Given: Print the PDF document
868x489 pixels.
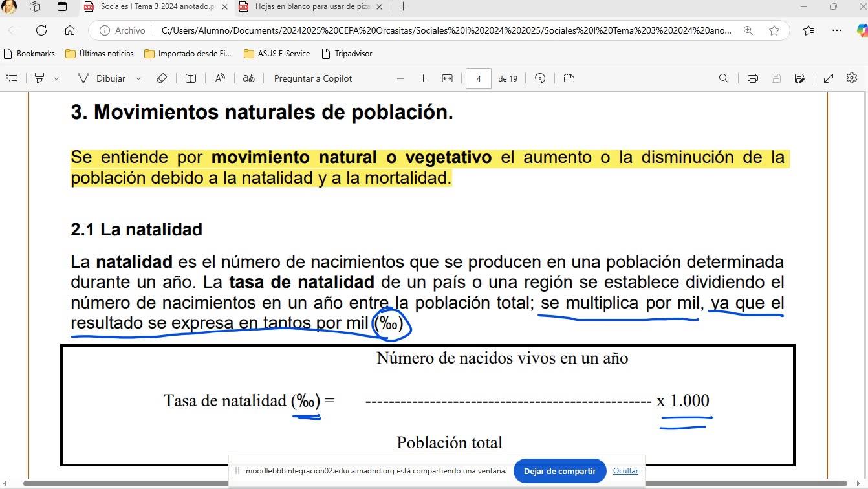Looking at the screenshot, I should (x=752, y=78).
